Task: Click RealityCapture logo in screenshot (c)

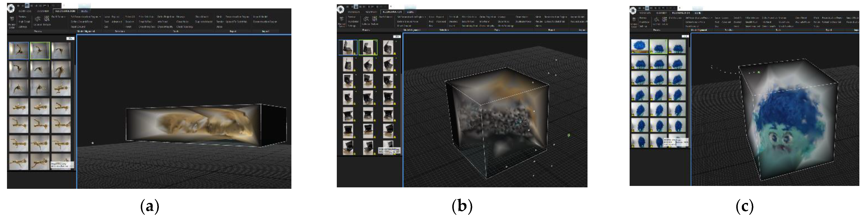Action: point(633,11)
